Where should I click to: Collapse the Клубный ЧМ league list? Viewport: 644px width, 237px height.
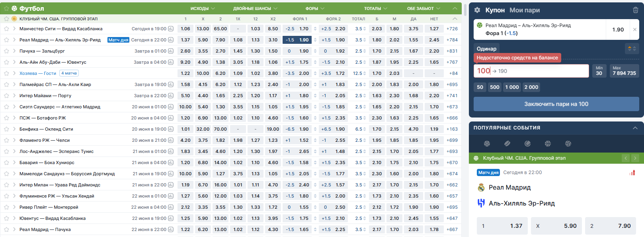(455, 19)
